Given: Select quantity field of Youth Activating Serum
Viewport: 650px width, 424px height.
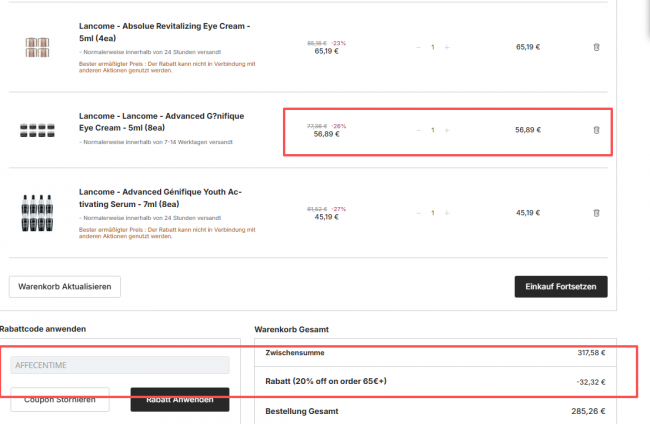Looking at the screenshot, I should click(433, 213).
